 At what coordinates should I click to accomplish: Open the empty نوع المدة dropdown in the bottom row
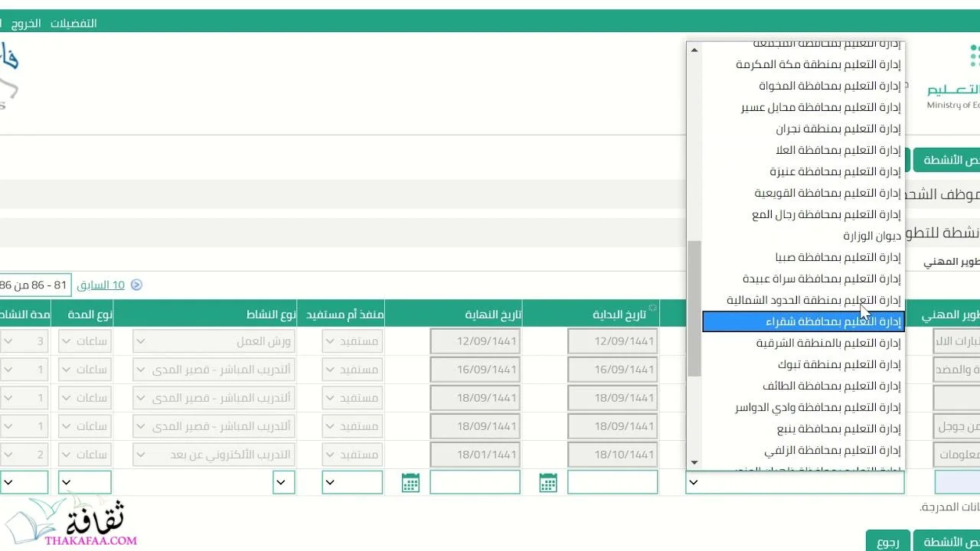85,482
